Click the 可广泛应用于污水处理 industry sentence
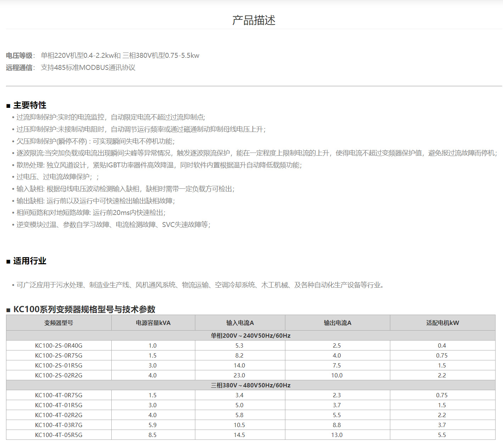The width and height of the screenshot is (503, 448). (200, 285)
